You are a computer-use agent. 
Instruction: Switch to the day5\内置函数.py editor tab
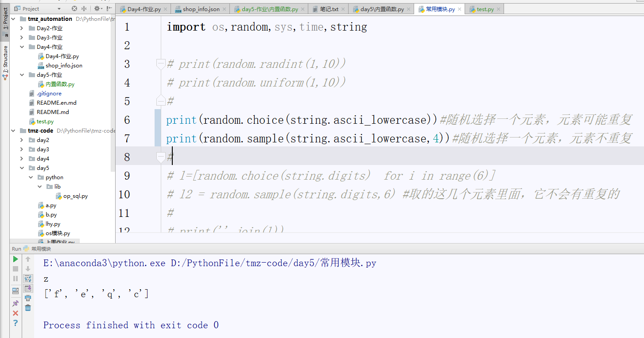coord(382,9)
